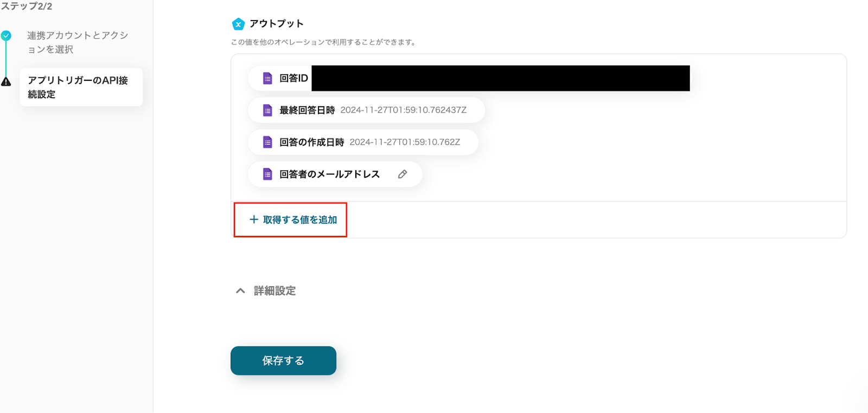The width and height of the screenshot is (868, 413).
Task: Click the 回答の作成日時 timestamp value
Action: (405, 142)
